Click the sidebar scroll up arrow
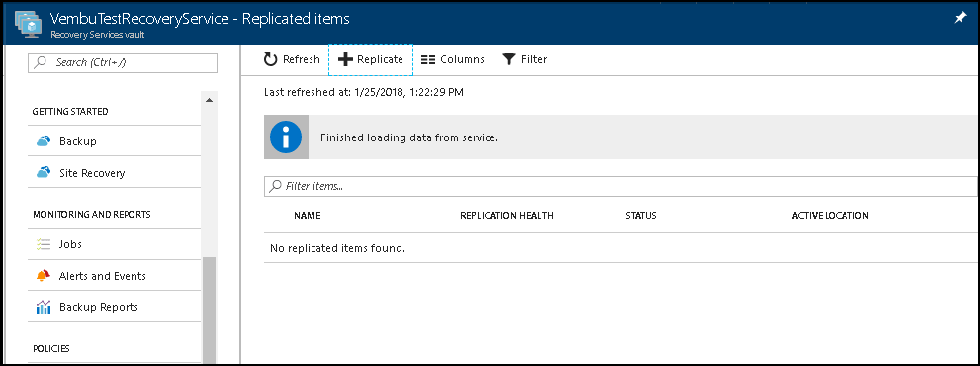 tap(209, 100)
